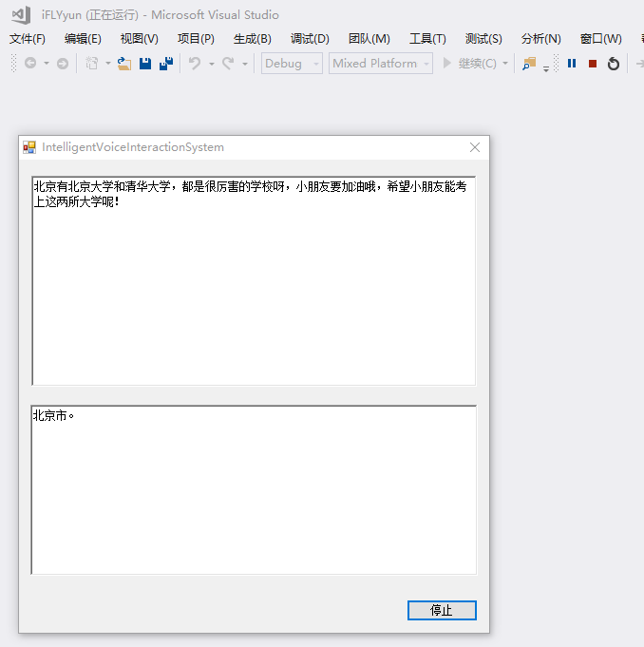The image size is (644, 647).
Task: Click the debug toolbar drag grip handle
Action: click(x=556, y=63)
